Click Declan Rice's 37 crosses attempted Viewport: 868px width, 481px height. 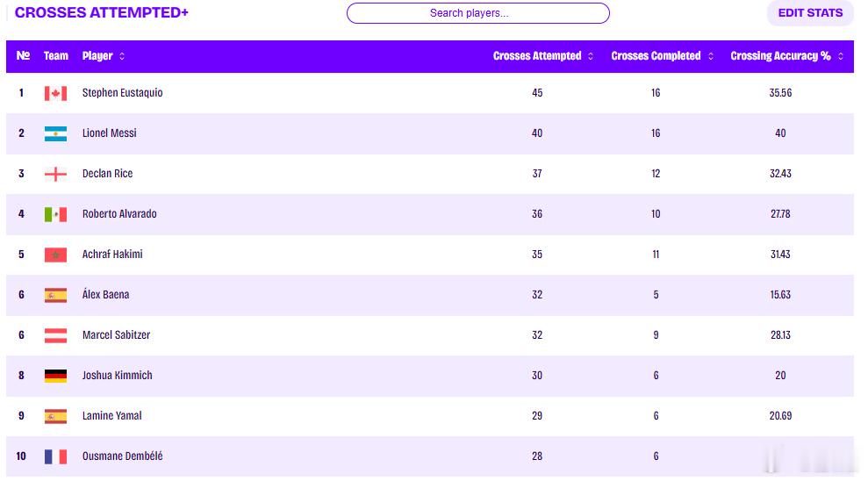[x=537, y=174]
